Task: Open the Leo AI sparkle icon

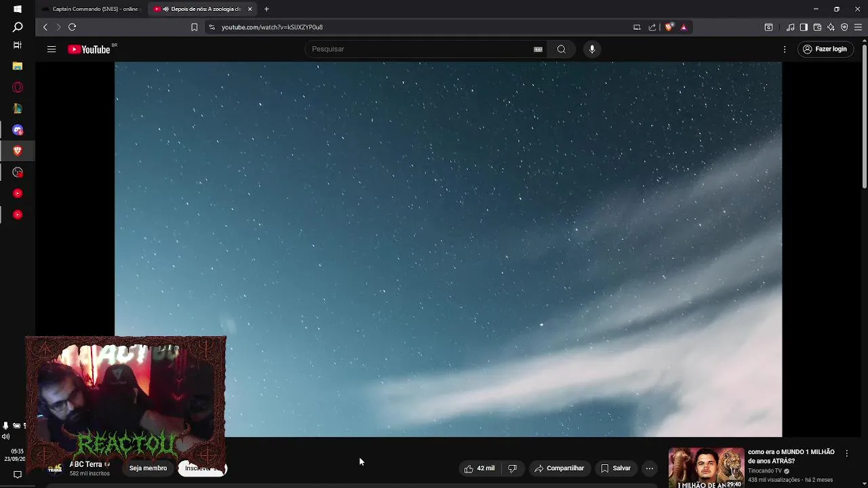Action: coord(831,27)
